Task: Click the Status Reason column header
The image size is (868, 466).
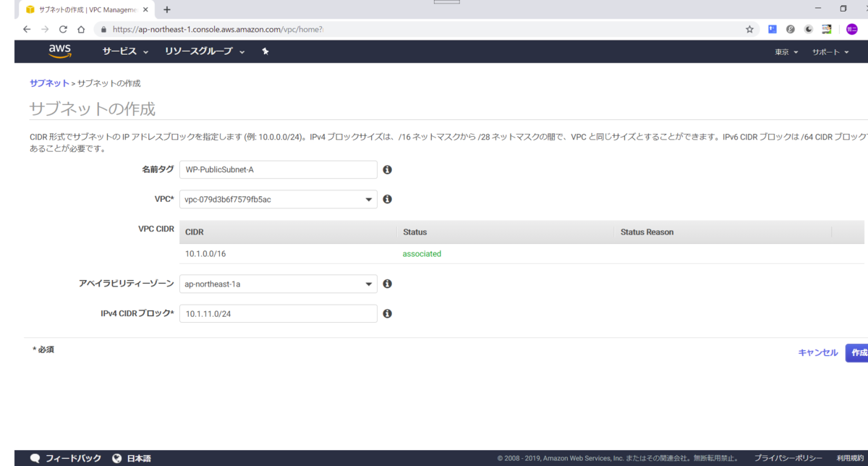Action: (x=723, y=232)
